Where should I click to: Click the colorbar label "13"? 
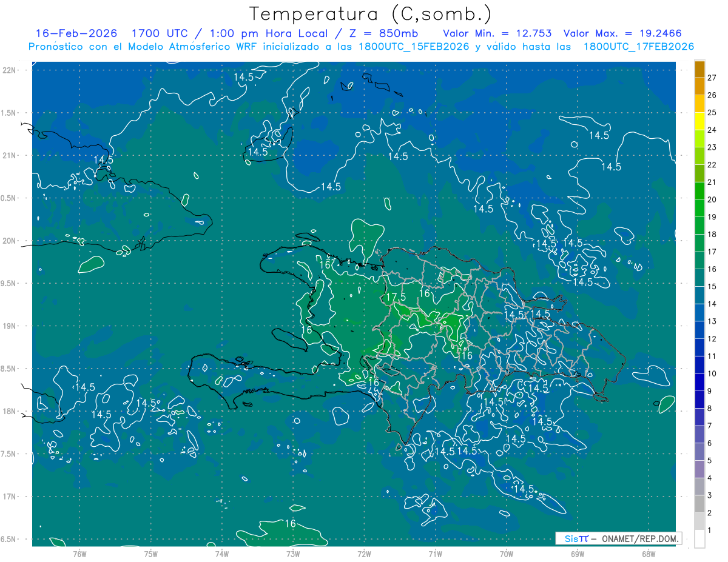tap(712, 321)
